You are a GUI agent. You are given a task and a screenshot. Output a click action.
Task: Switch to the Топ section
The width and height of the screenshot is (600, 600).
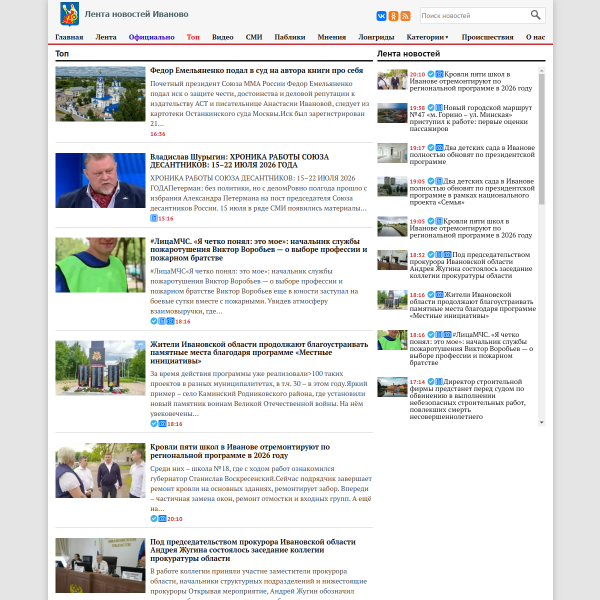coord(193,37)
